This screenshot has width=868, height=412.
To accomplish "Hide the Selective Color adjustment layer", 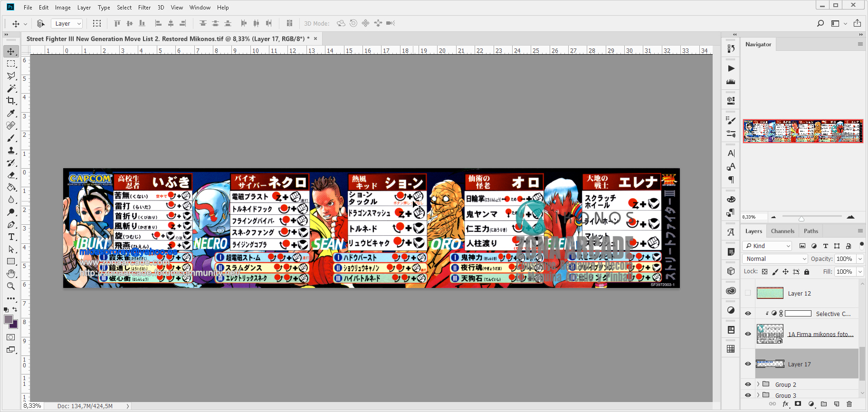I will coord(748,314).
